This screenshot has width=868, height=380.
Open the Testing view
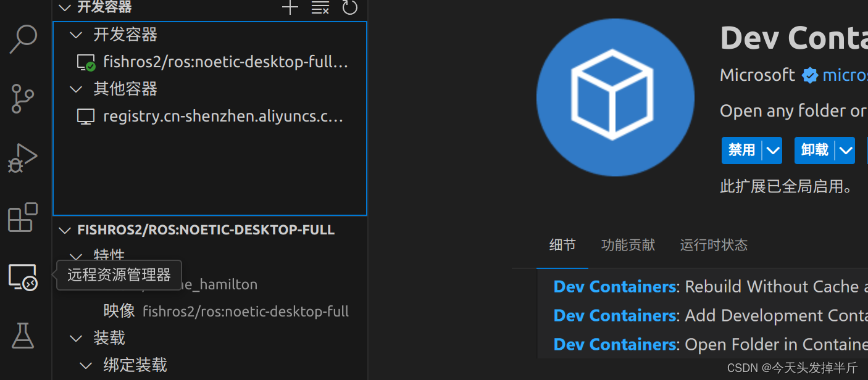pos(23,336)
